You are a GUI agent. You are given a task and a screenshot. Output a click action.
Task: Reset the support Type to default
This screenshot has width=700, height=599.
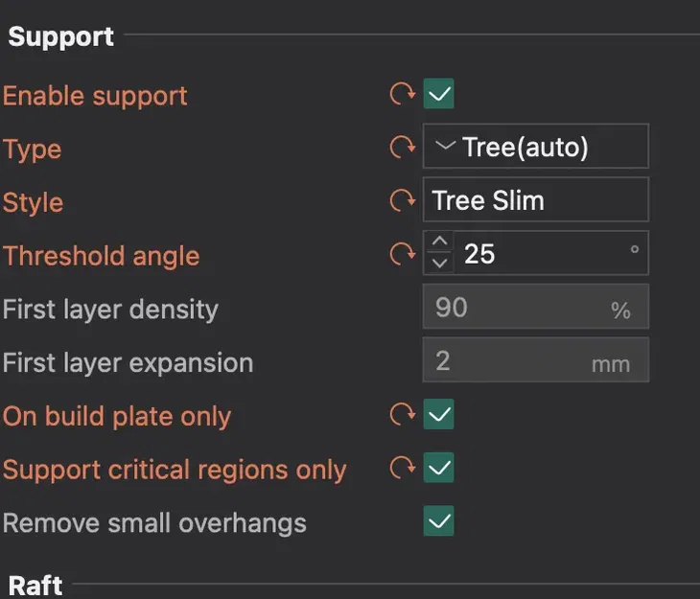pyautogui.click(x=400, y=149)
